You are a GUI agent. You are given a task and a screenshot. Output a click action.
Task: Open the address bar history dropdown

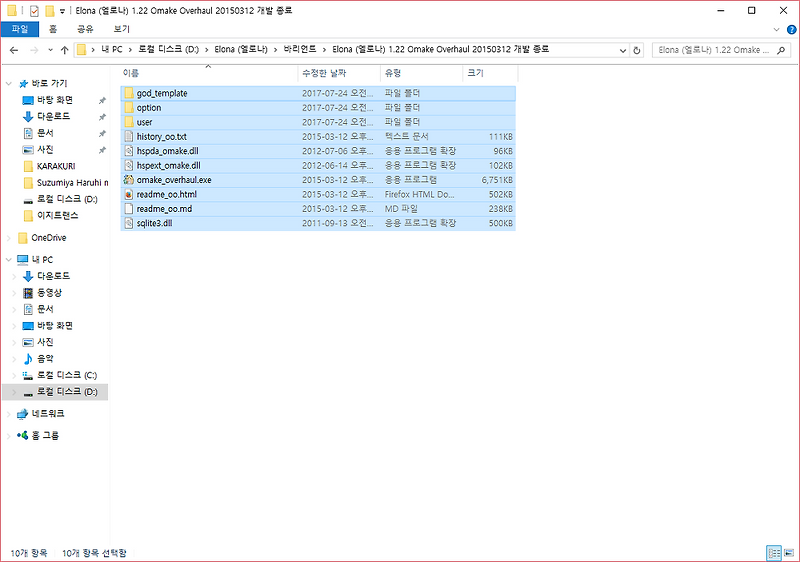click(623, 50)
